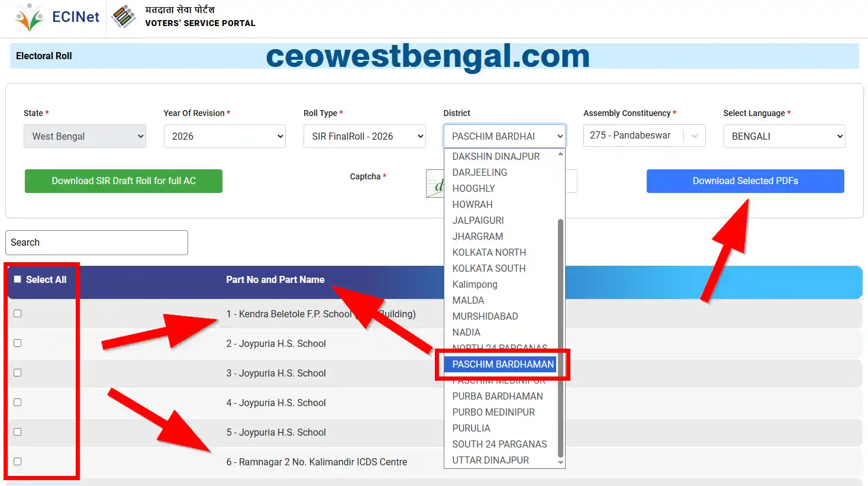
Task: Click the Voters' Service Portal emblem icon
Action: coord(124,17)
